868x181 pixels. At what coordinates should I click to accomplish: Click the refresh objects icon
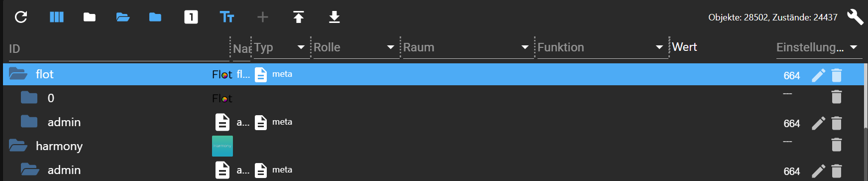(x=21, y=17)
